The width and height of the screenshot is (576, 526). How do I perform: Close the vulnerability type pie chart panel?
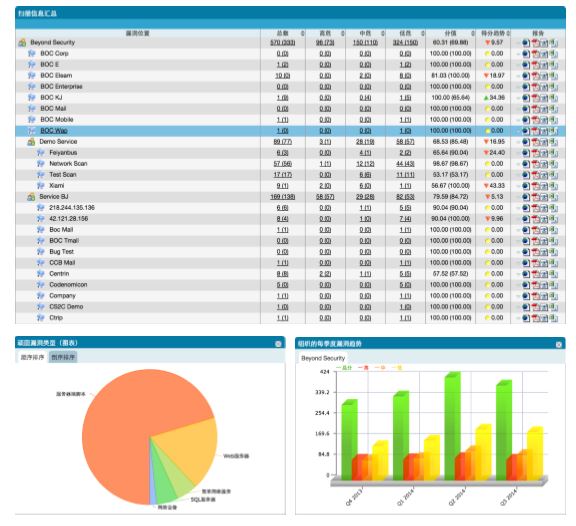click(278, 344)
